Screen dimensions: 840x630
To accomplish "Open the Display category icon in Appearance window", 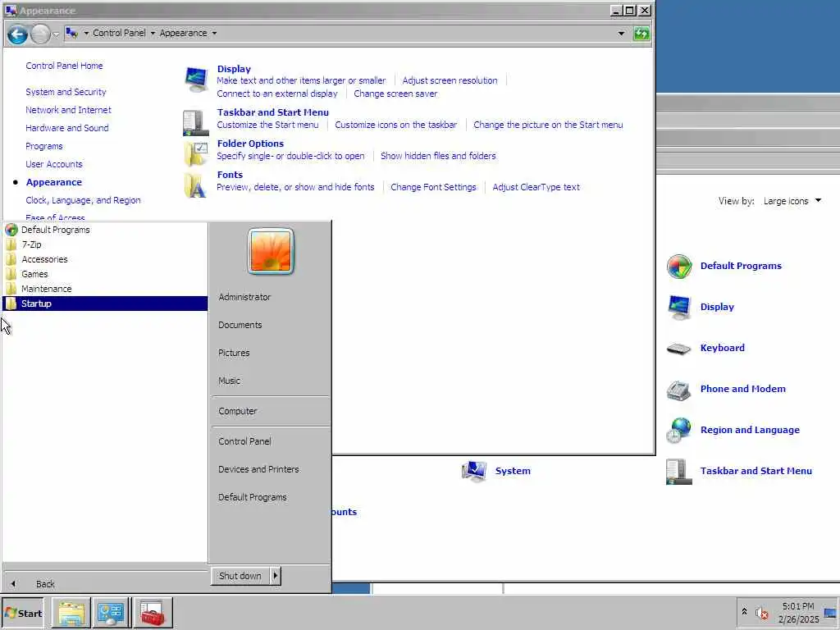I will 196,80.
